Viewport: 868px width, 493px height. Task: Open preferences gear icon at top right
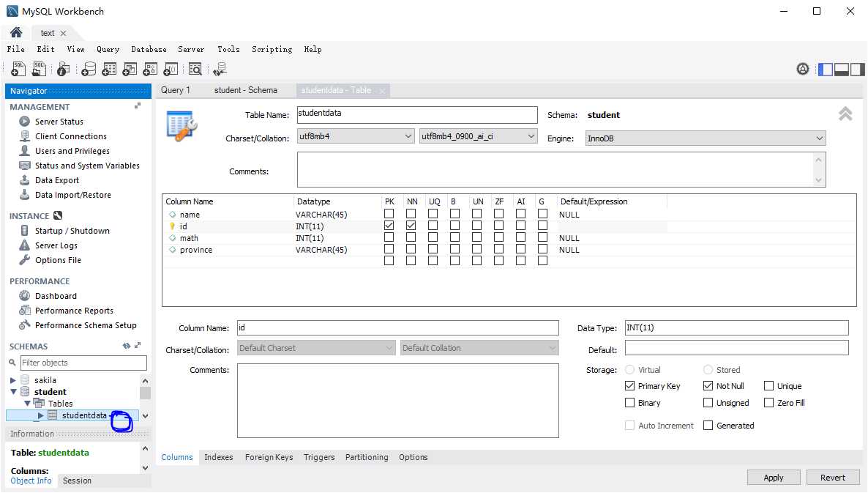click(x=803, y=69)
